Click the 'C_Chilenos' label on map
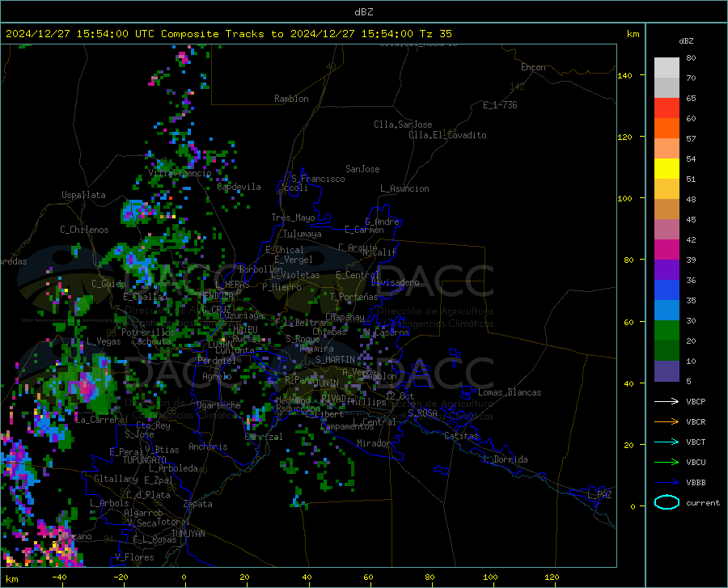Screen dimensions: 728x588 [x=84, y=230]
